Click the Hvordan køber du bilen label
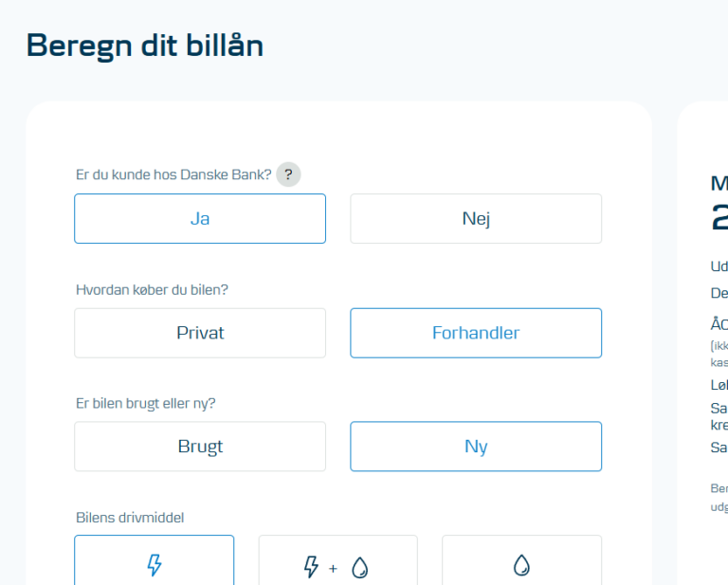This screenshot has width=728, height=585. 152,290
